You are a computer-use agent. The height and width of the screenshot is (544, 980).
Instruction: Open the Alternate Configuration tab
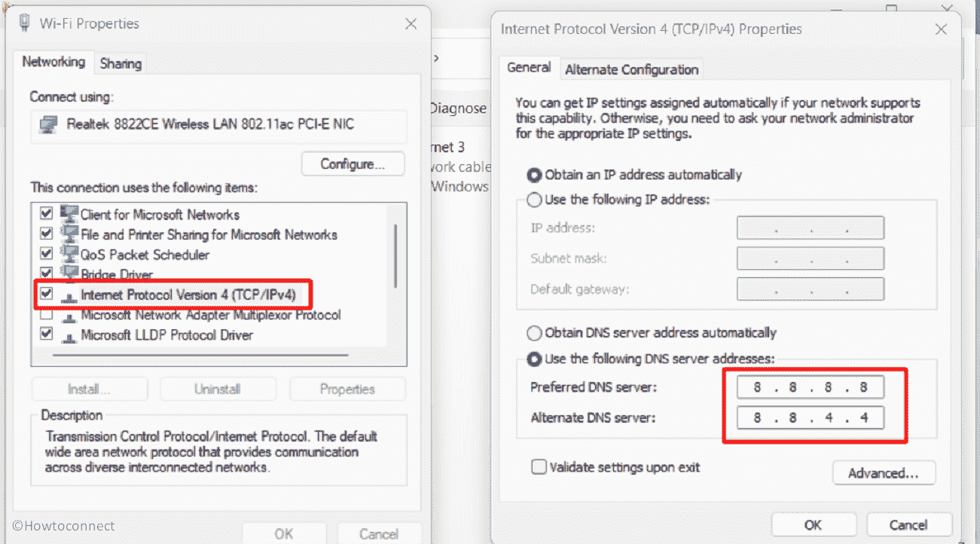pos(632,69)
